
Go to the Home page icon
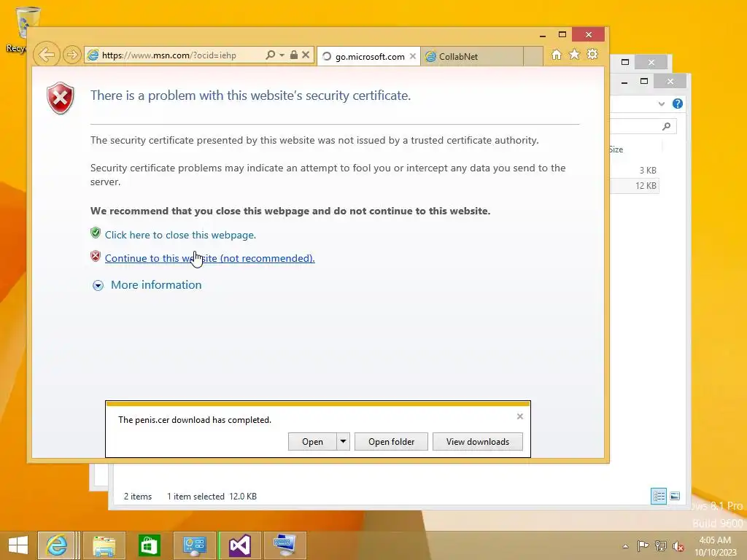[557, 54]
